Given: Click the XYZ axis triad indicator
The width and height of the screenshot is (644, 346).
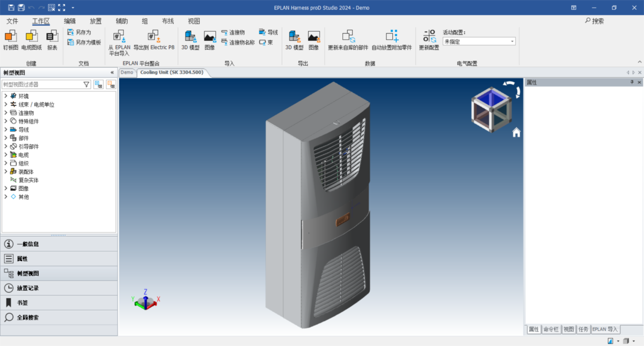Looking at the screenshot, I should (x=146, y=300).
